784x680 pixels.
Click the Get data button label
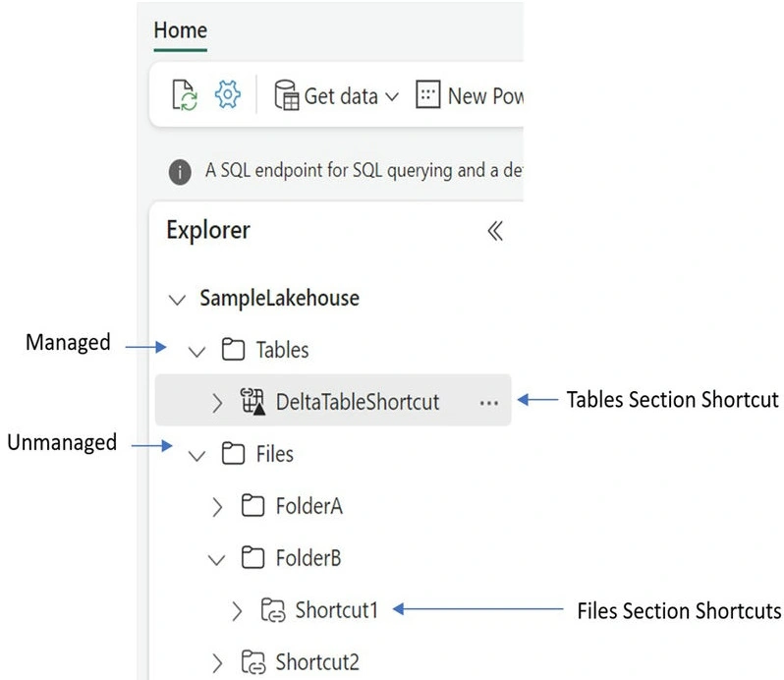coord(341,96)
